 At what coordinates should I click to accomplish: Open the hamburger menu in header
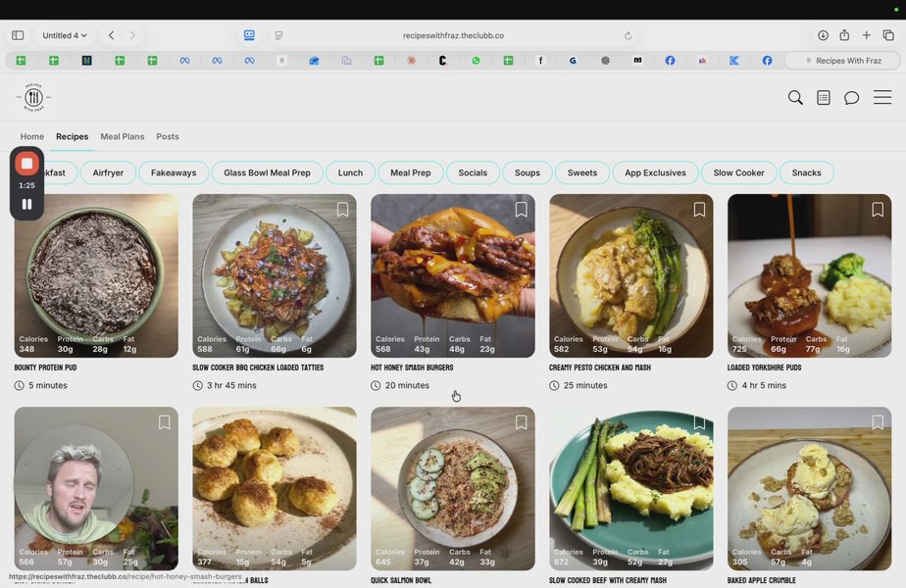point(882,98)
